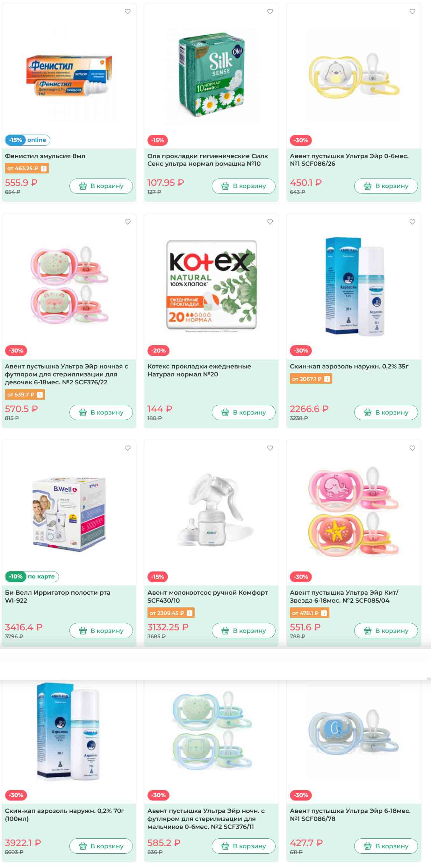Click info icon on Фенистил от 463.25 badge

coord(44,169)
